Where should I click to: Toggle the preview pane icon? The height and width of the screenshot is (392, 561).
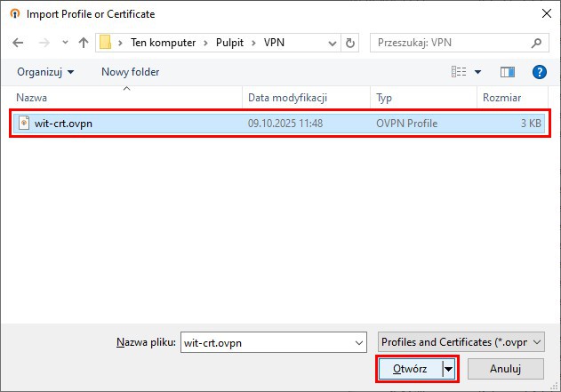pos(508,71)
